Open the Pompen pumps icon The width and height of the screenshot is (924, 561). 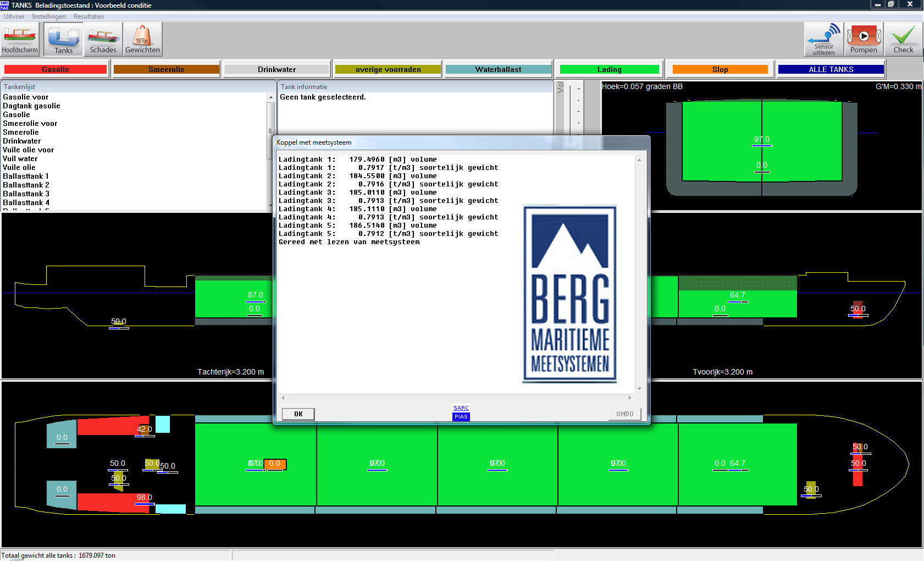coord(864,39)
